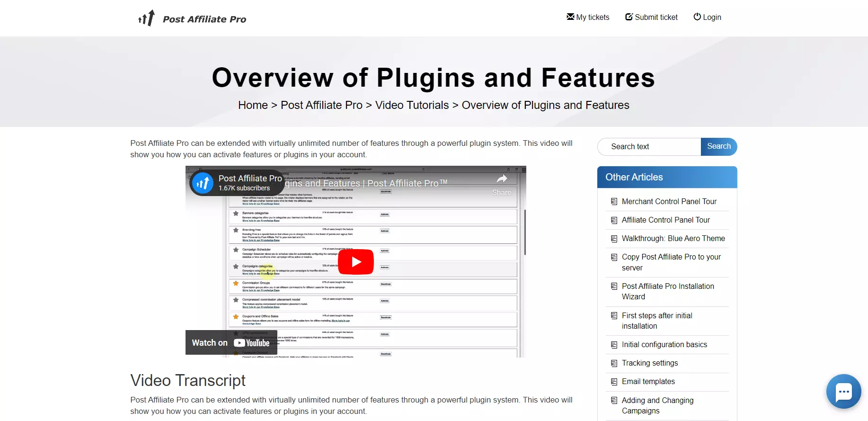Open the Merchant Control Panel Tour article
868x421 pixels.
click(x=669, y=201)
